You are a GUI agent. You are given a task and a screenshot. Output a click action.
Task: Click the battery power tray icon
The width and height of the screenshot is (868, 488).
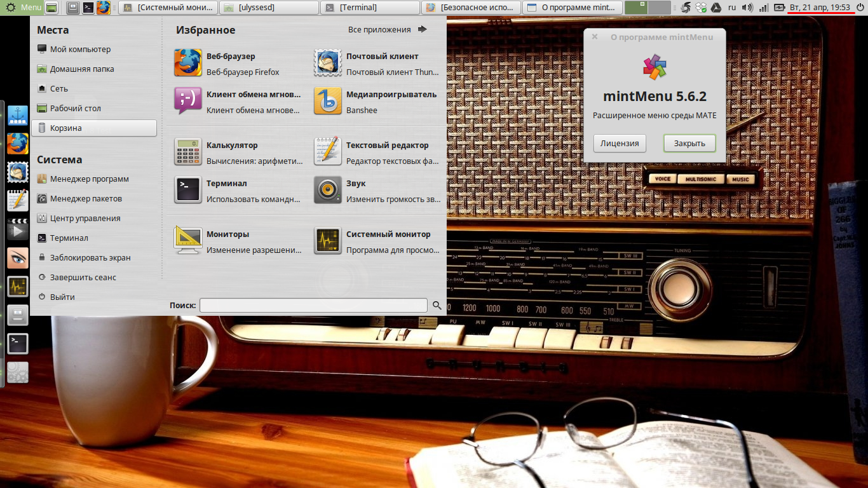pos(779,8)
